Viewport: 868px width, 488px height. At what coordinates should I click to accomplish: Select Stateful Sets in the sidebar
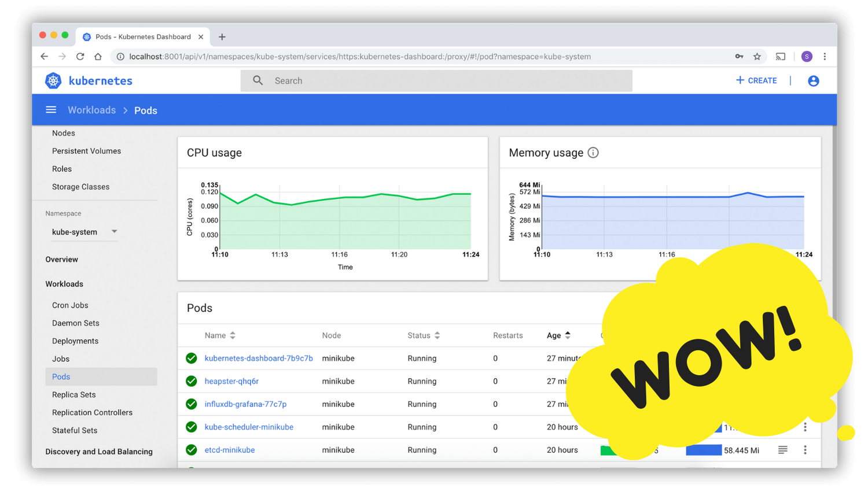coord(75,431)
